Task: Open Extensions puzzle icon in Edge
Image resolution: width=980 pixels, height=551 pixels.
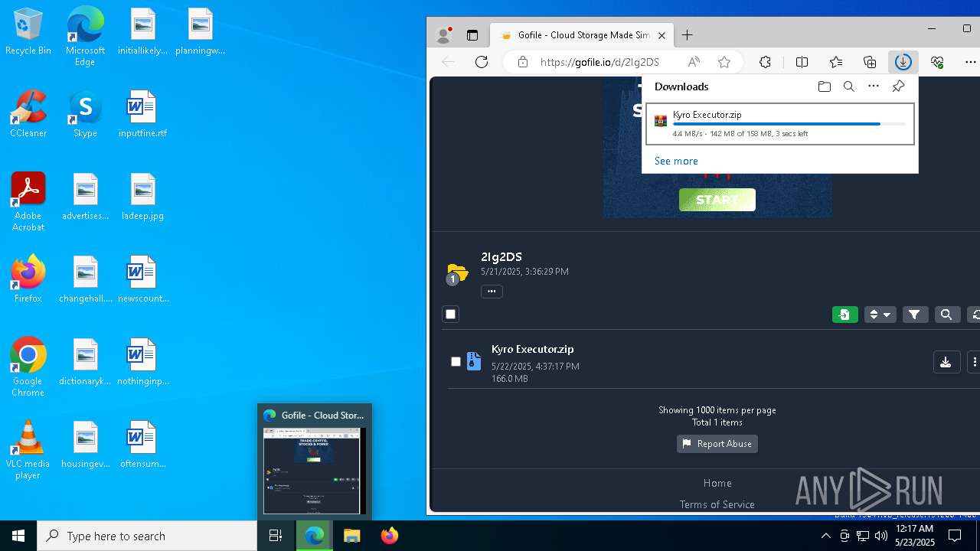Action: coord(765,62)
